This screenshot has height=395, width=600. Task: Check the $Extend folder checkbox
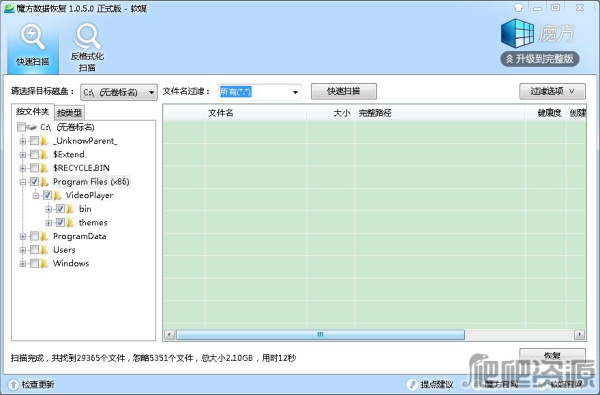coord(34,155)
